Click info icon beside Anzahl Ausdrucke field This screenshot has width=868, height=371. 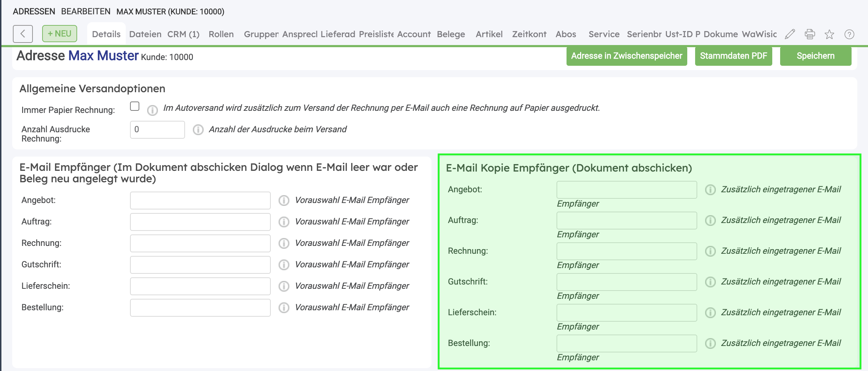198,130
